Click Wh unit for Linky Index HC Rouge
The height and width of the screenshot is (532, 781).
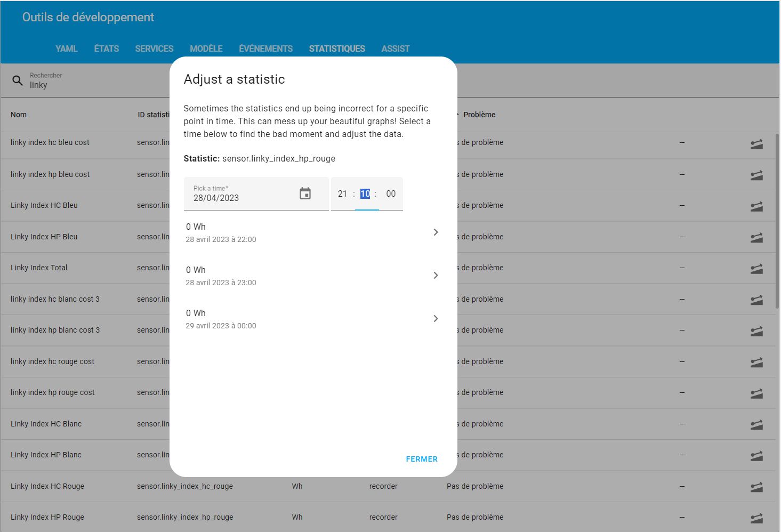[297, 486]
